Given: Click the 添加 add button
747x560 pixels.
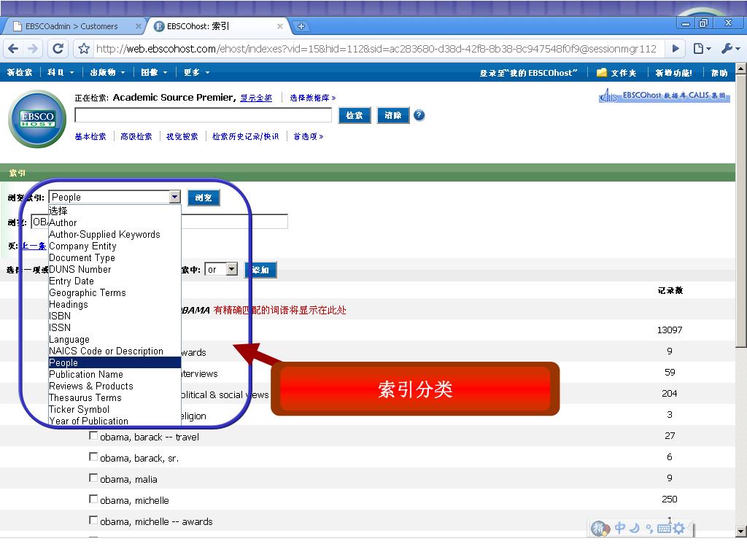Looking at the screenshot, I should click(x=260, y=270).
